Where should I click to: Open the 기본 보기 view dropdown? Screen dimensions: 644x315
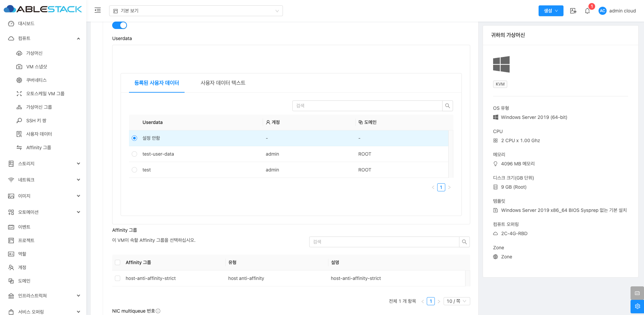tap(196, 11)
